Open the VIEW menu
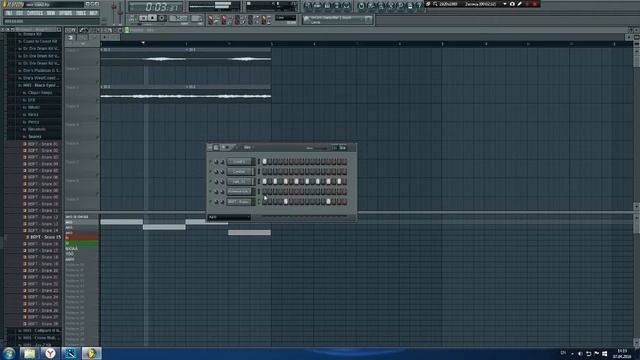640x360 pixels. [51, 13]
